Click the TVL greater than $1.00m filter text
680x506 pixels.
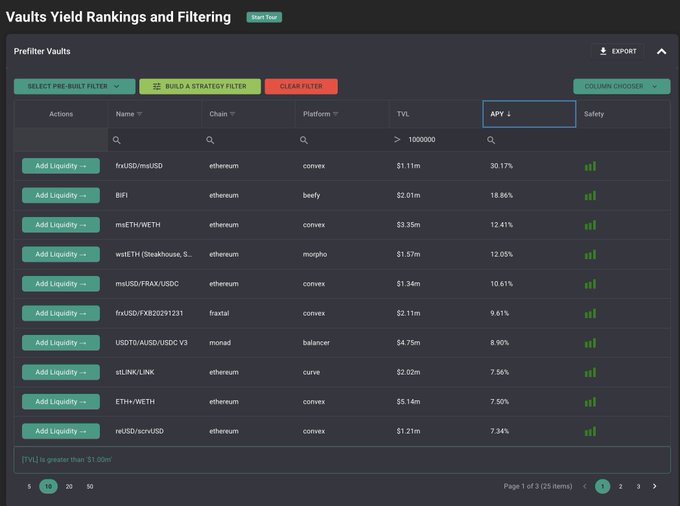tap(67, 460)
